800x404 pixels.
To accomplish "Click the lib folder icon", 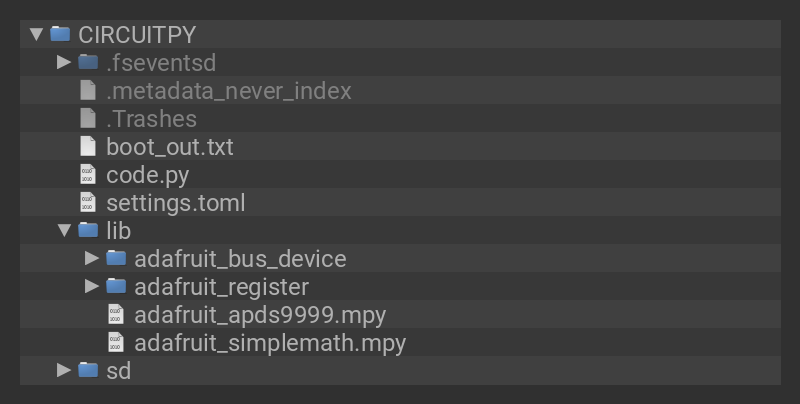I will coord(88,230).
